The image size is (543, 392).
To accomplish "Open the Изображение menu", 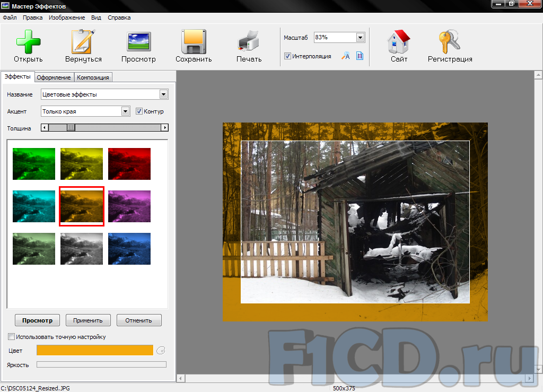I will 67,18.
